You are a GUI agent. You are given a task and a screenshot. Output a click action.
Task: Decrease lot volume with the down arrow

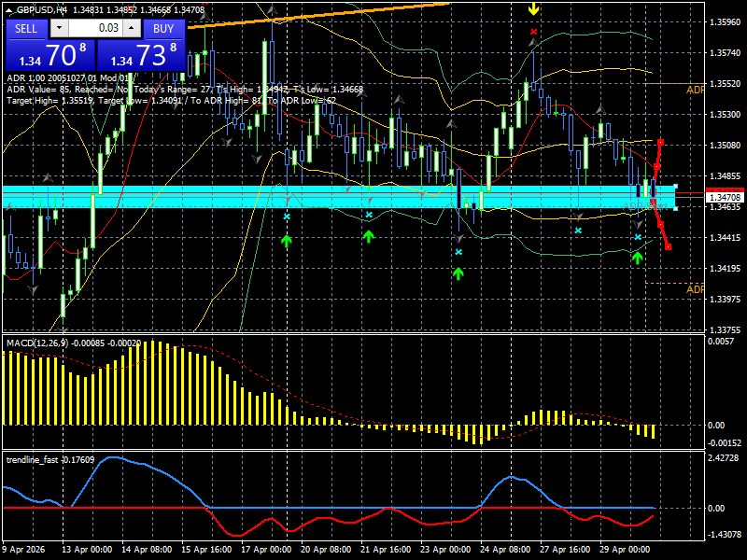click(x=59, y=28)
